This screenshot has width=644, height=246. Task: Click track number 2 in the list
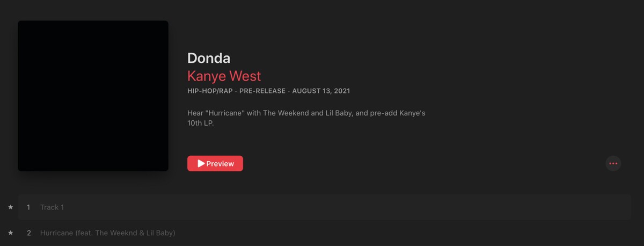coord(28,233)
